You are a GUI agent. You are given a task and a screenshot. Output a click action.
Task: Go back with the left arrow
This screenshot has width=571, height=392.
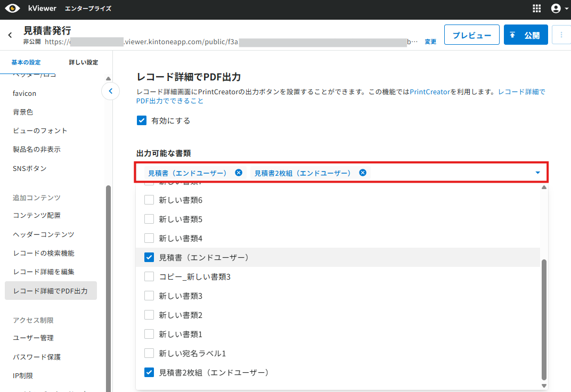pos(10,35)
